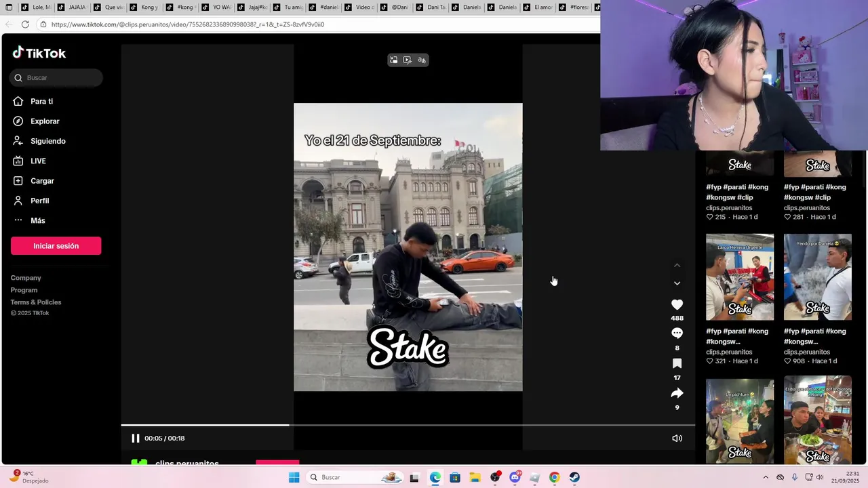Screen dimensions: 868x488
Task: Switch to the Tu amig browser tab
Action: tap(288, 7)
